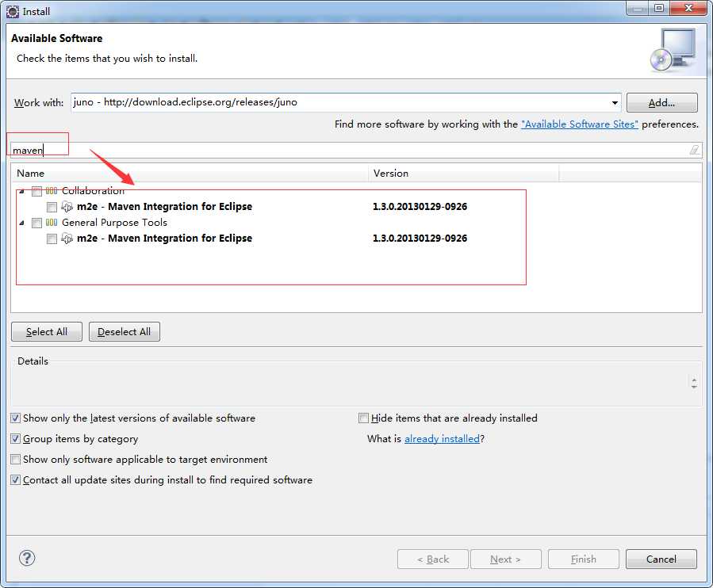The width and height of the screenshot is (713, 588).
Task: Click the Name column header
Action: pyautogui.click(x=190, y=173)
